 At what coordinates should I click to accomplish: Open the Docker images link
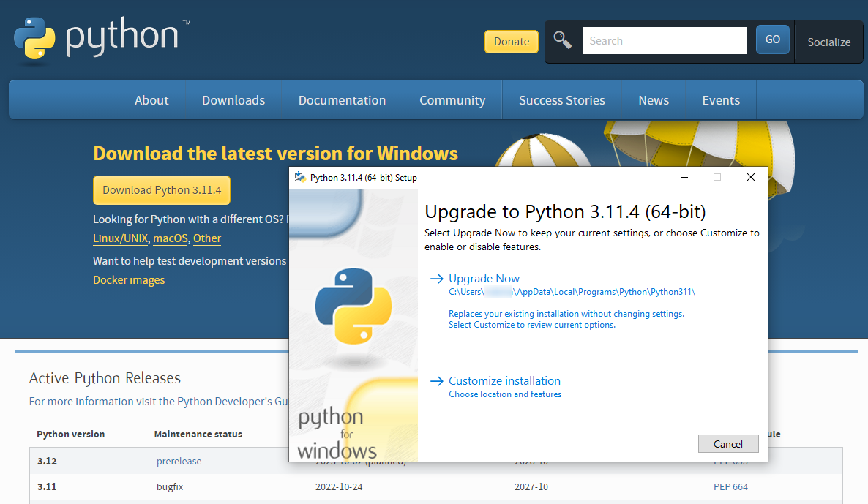[129, 280]
